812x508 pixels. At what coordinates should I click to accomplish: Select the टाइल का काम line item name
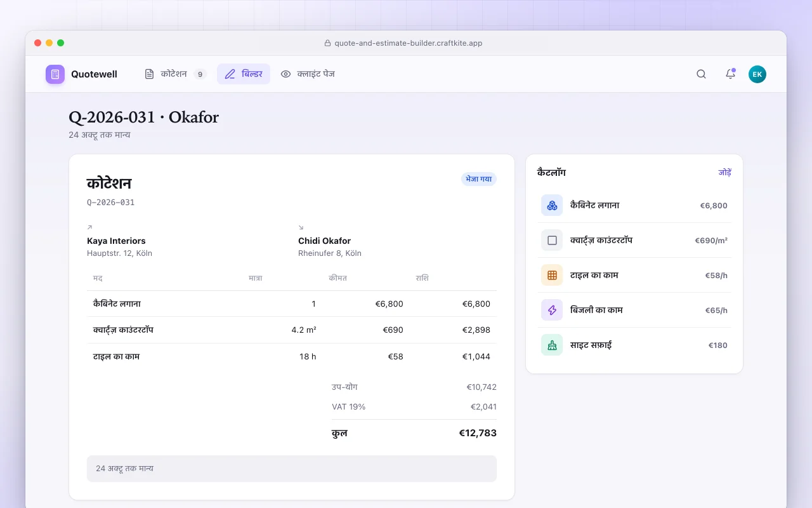tap(117, 357)
